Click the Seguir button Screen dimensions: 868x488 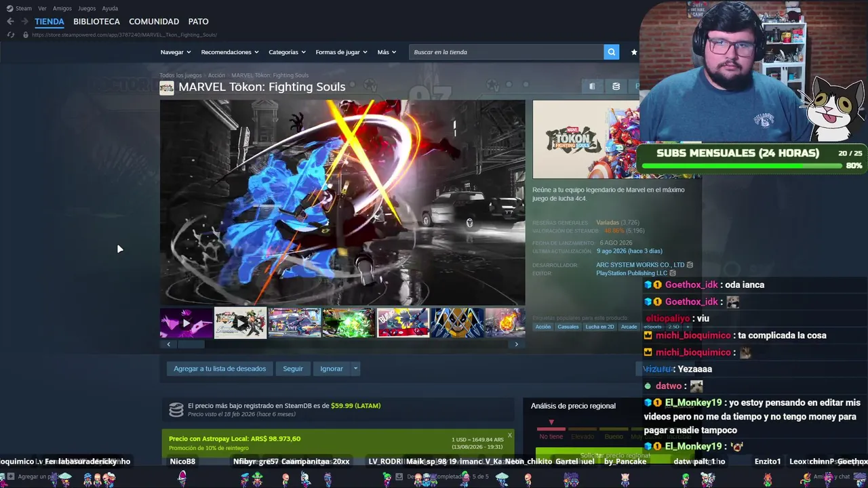tap(293, 369)
